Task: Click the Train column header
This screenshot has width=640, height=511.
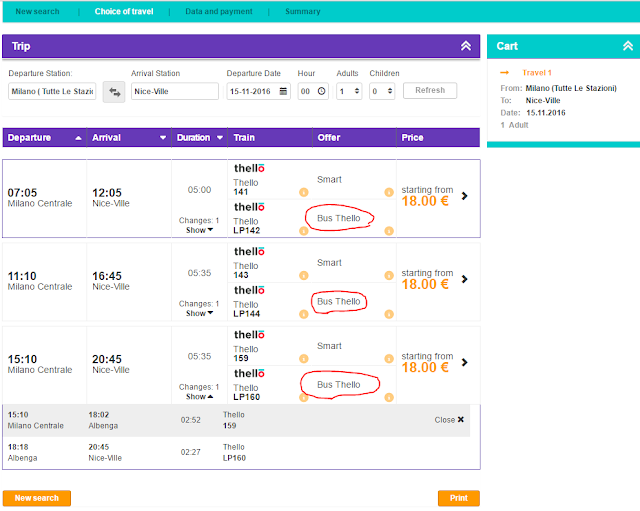Action: click(x=270, y=138)
